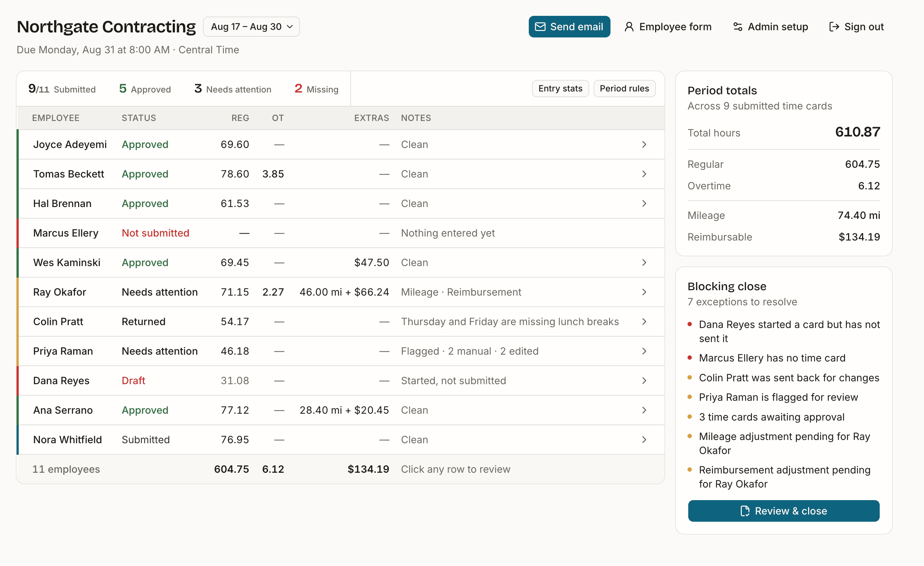Click the document icon on Review & close
This screenshot has width=924, height=566.
(745, 511)
